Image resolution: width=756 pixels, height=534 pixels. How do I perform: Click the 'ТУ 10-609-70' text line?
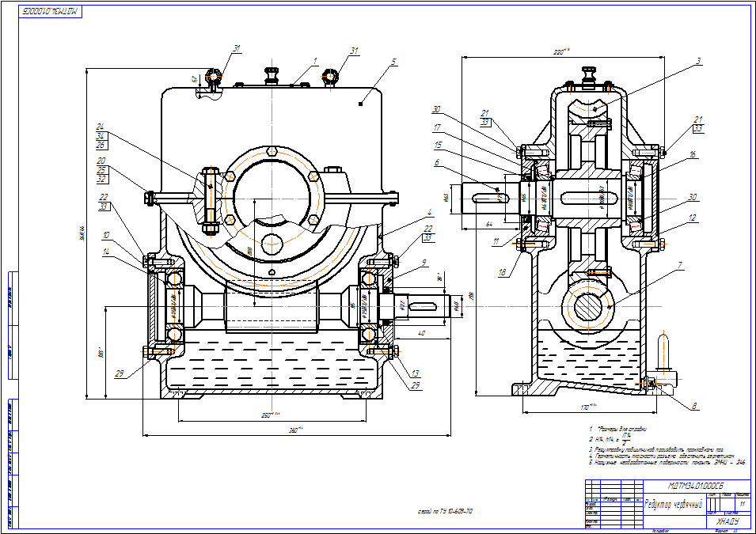445,511
